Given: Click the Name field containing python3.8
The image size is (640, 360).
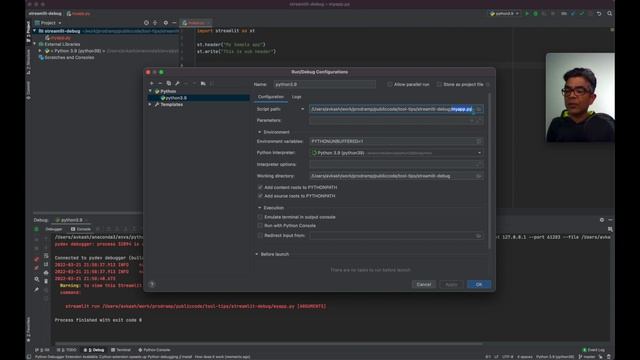Looking at the screenshot, I should pos(324,84).
